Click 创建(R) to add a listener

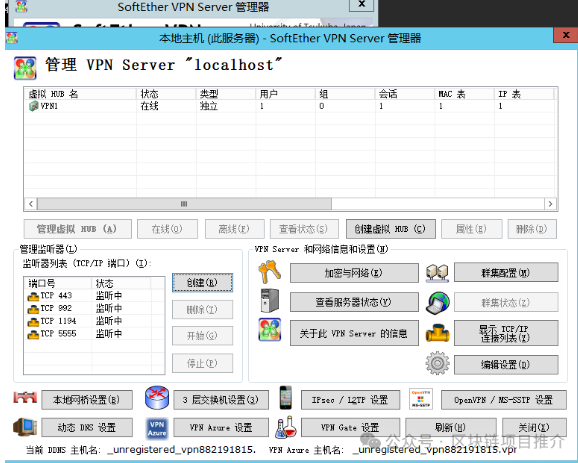pos(202,283)
